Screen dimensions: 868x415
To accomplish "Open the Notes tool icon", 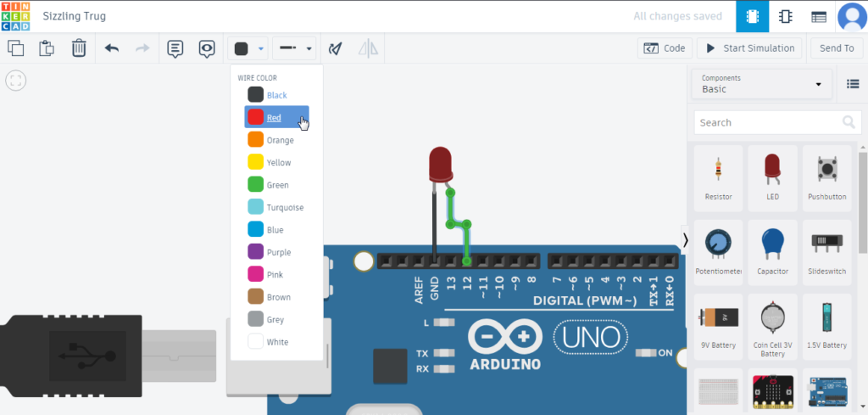I will tap(175, 48).
